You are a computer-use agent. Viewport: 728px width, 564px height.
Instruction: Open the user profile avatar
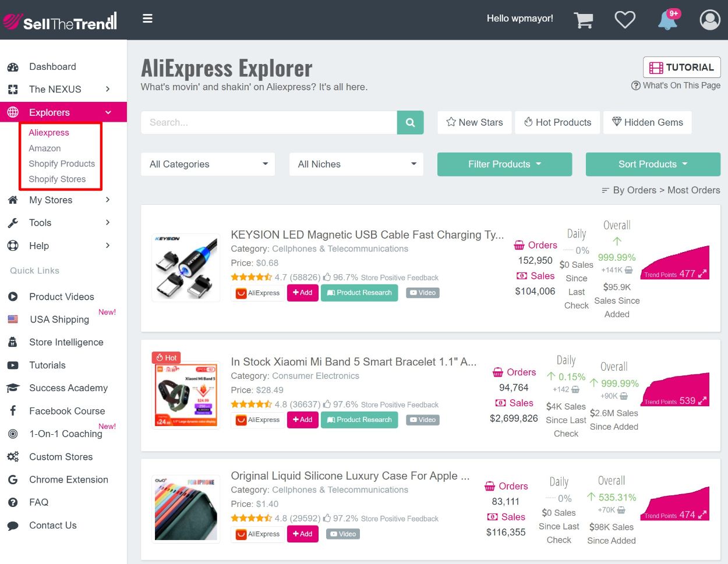tap(710, 19)
